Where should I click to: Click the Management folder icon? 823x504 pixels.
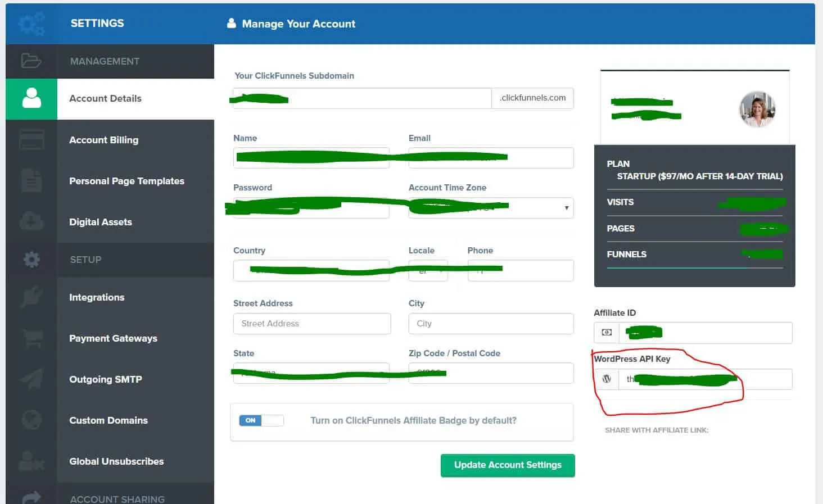pos(31,61)
